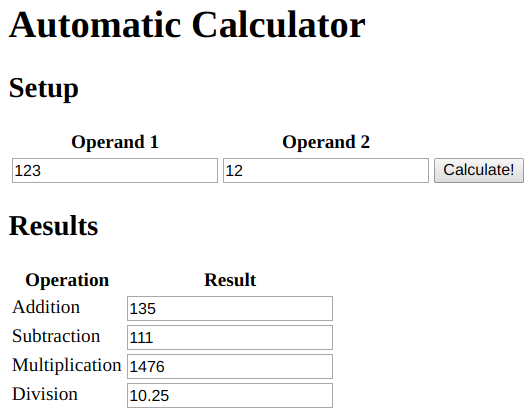Click the Division row label
This screenshot has height=418, width=529.
coord(45,394)
